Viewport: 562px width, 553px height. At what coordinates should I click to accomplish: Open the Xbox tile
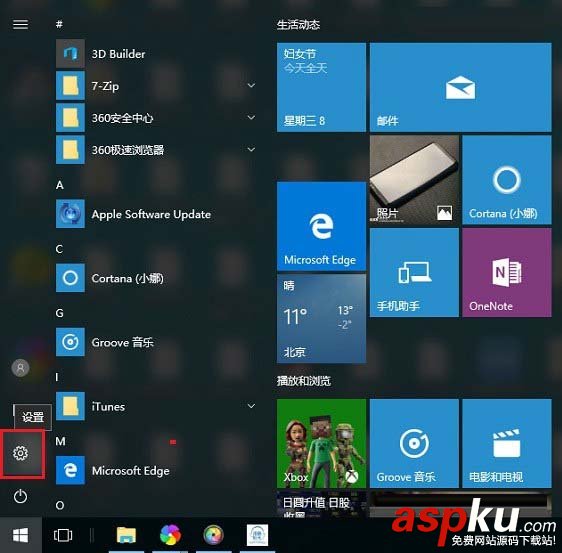321,443
